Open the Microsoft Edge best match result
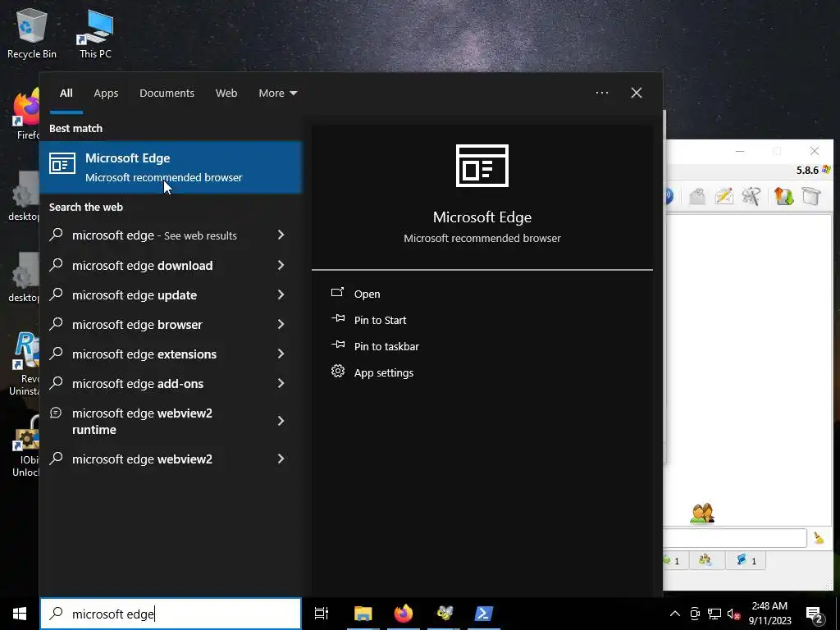The image size is (840, 630). pyautogui.click(x=171, y=167)
